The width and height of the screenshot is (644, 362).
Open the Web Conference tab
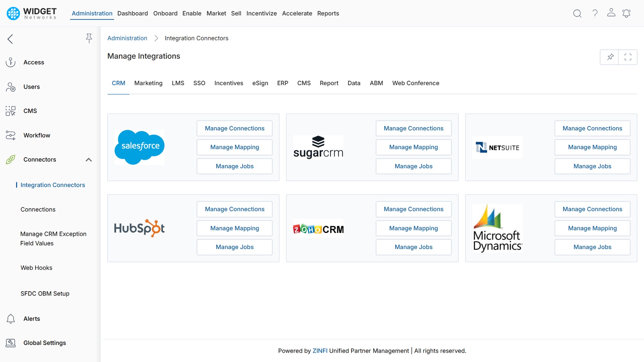416,83
